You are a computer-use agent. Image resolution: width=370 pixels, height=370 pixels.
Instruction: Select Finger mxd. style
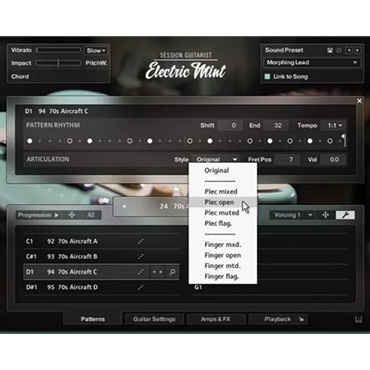click(223, 245)
